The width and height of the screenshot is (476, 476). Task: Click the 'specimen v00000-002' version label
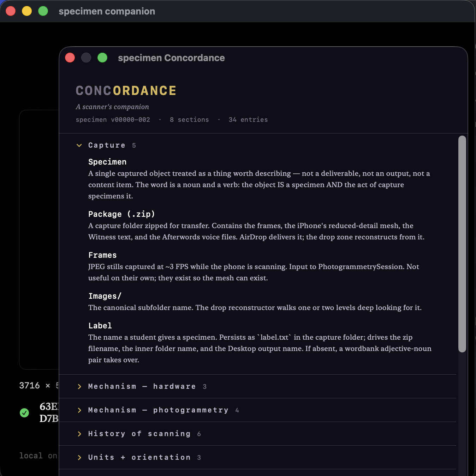point(113,120)
